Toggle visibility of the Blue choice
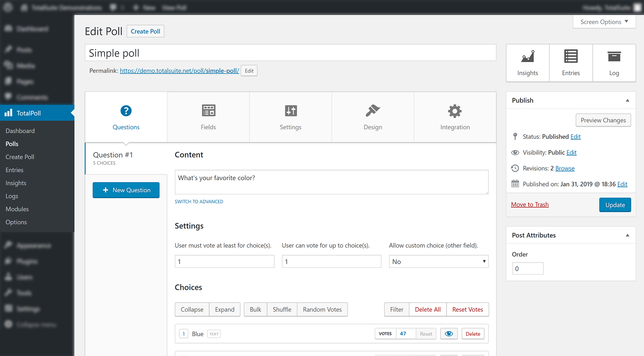Viewport: 644px width, 356px height. (x=449, y=334)
